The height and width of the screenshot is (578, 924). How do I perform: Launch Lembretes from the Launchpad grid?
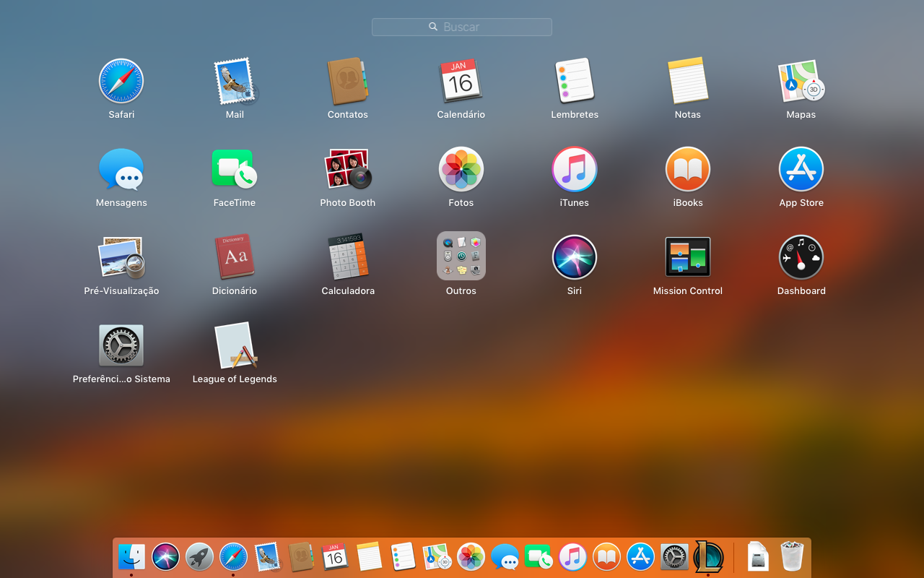pyautogui.click(x=575, y=81)
